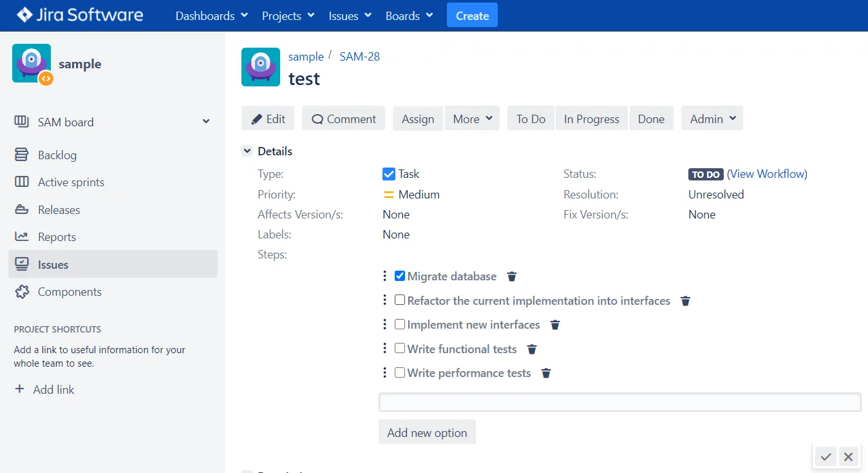Open the Projects dropdown menu

(288, 15)
